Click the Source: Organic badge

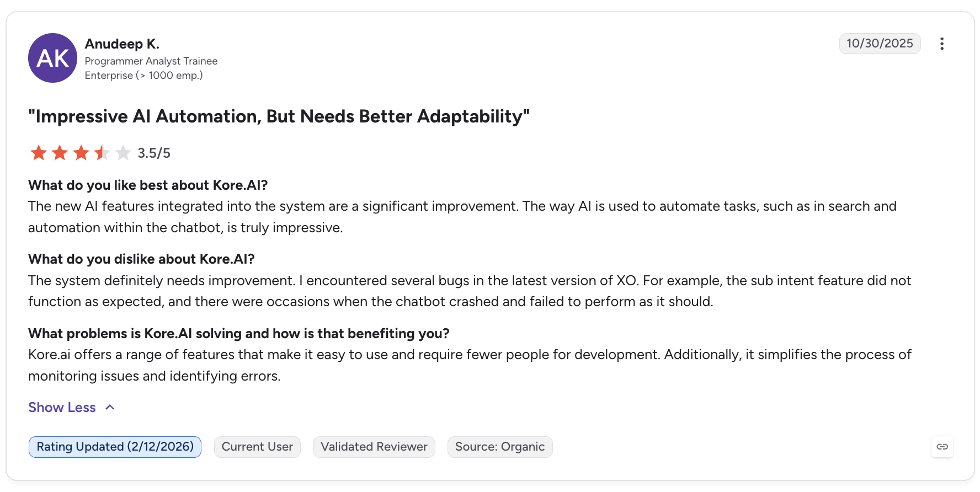point(500,447)
